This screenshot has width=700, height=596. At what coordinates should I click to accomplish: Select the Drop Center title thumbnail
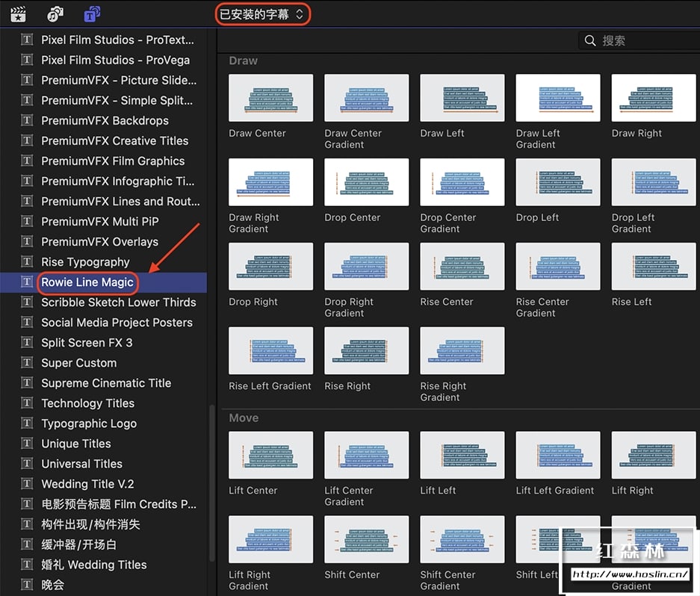click(x=367, y=182)
